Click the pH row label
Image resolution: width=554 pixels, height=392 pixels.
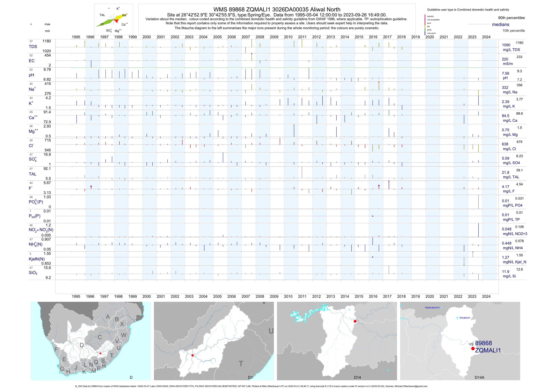click(31, 75)
